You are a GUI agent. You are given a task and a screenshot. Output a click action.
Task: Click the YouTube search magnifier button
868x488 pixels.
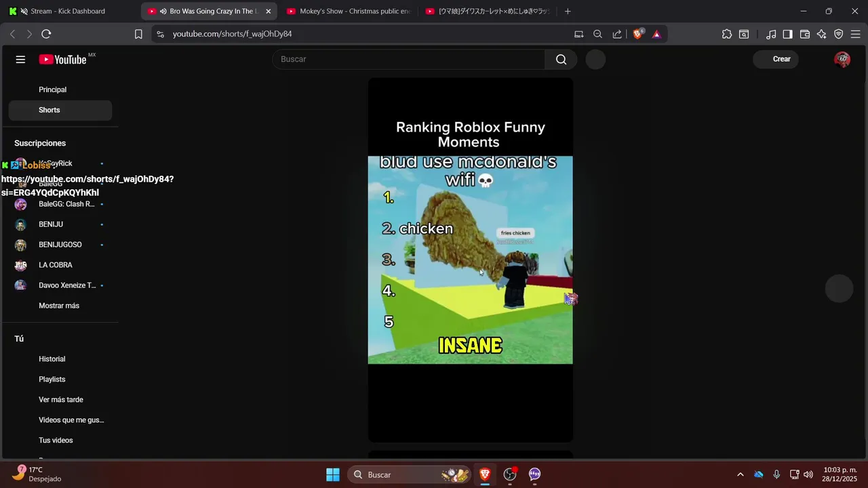point(561,60)
